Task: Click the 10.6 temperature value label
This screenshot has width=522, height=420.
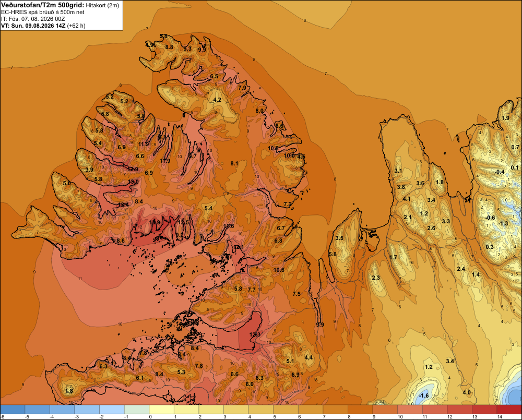Action: (x=279, y=270)
